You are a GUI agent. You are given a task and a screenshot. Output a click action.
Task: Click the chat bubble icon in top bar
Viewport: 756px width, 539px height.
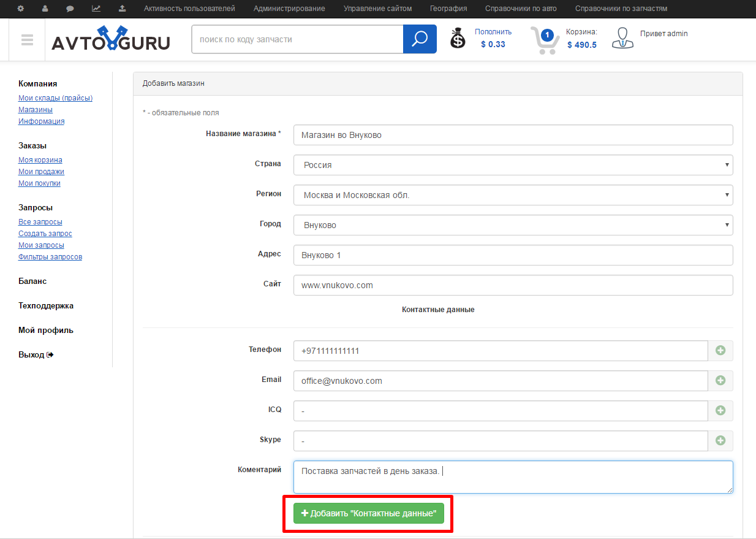70,9
